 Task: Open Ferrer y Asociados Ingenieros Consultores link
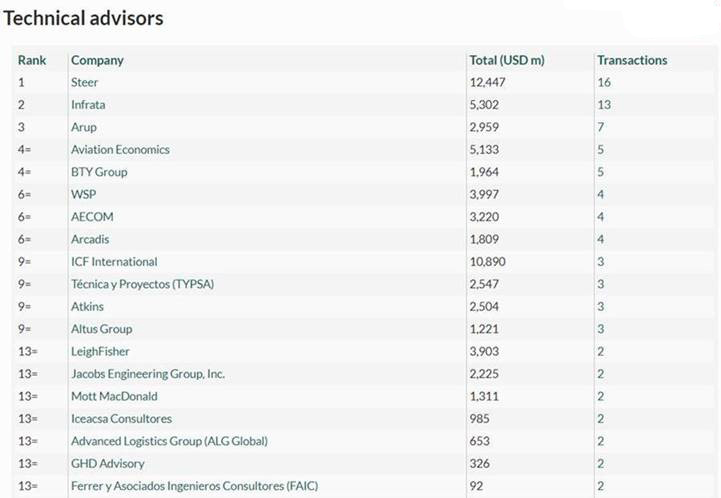point(195,486)
